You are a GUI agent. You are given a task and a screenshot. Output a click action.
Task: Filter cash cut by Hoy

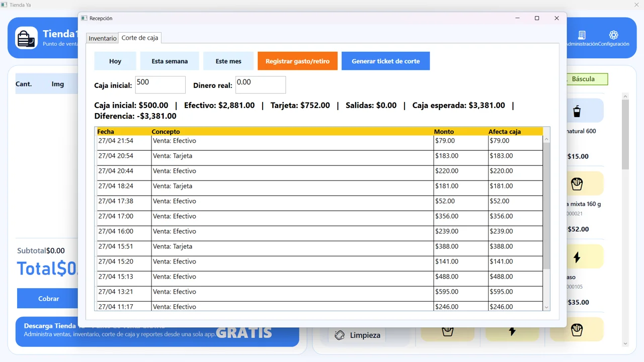115,61
